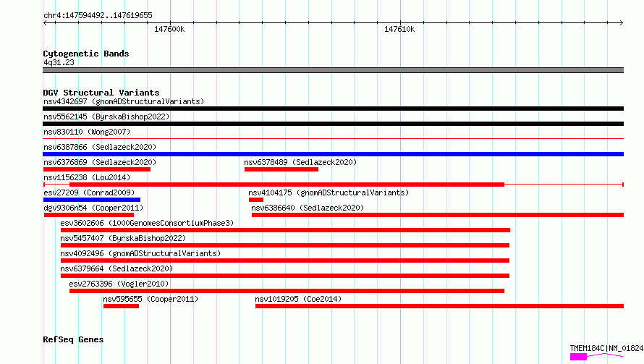Click the 4q31.23 cytogenetic band label
Viewport: 644px width, 364px height.
[59, 62]
